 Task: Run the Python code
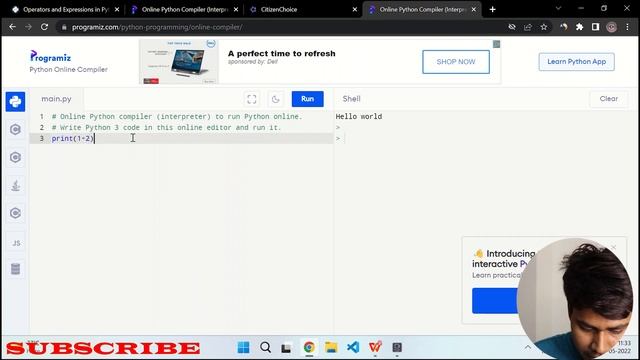point(307,99)
